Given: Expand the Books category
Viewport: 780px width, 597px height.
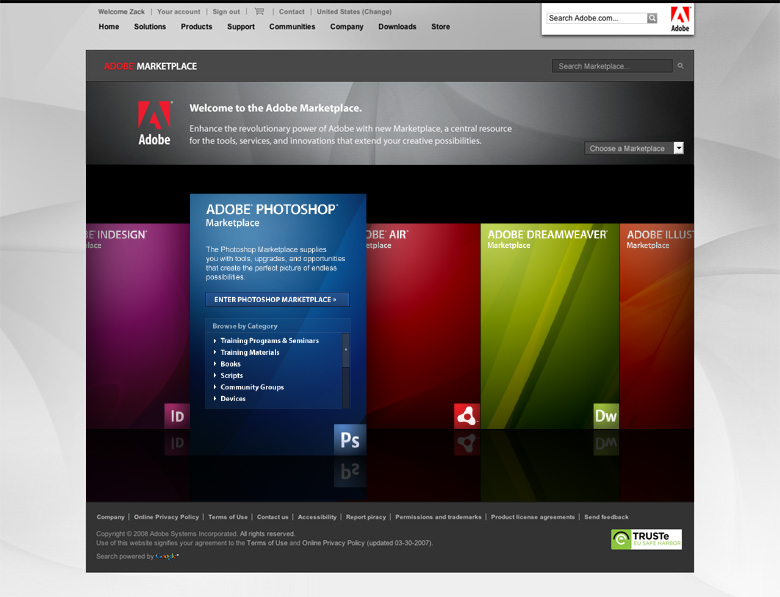Looking at the screenshot, I should point(230,364).
